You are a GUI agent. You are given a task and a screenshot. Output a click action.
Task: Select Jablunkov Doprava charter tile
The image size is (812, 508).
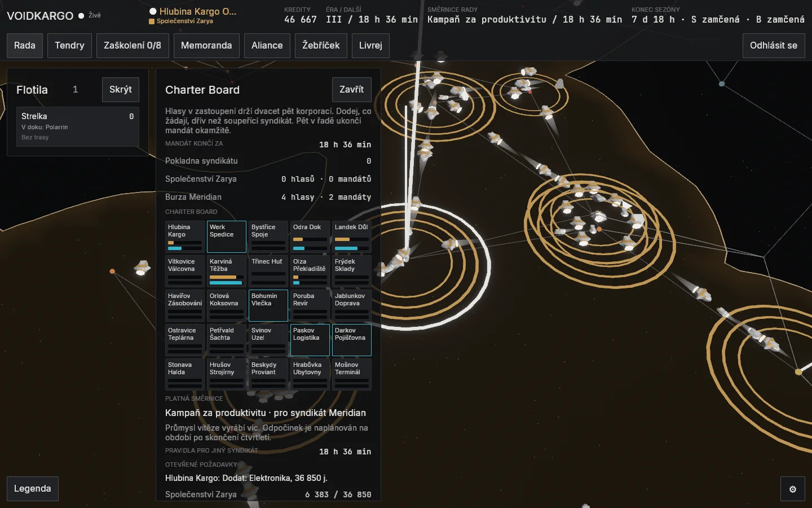(x=352, y=305)
